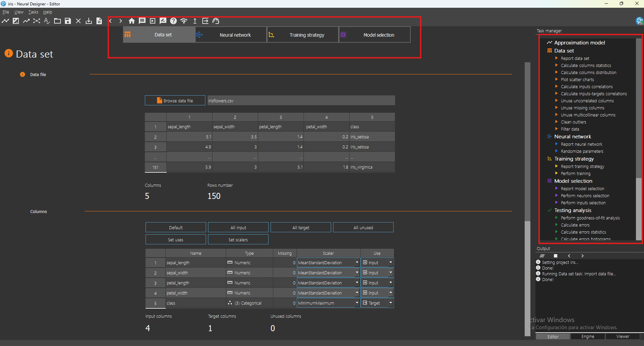Screen dimensions: 644x346
Task: Open Use dropdown for class row
Action: 391,303
